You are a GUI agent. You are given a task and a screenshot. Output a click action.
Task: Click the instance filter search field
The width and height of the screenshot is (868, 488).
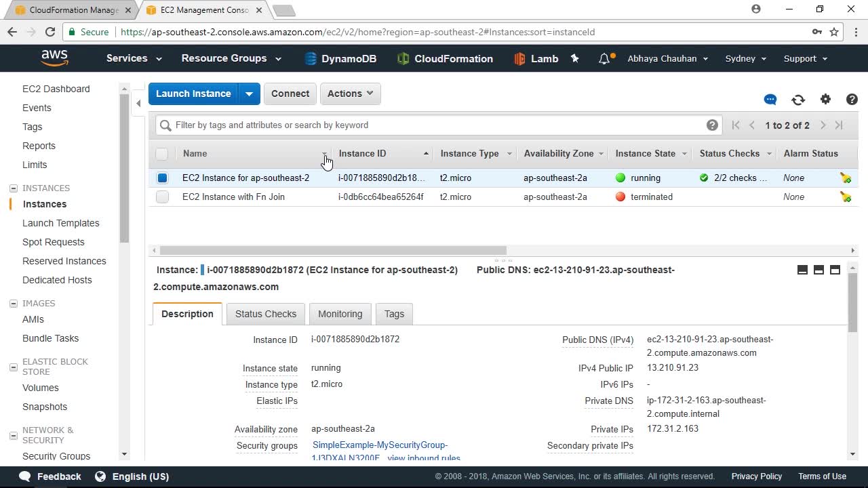pos(438,125)
